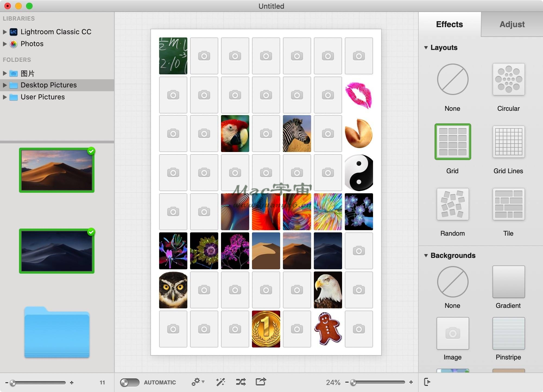The height and width of the screenshot is (392, 543).
Task: Toggle the AUTOMATIC switch
Action: click(130, 382)
